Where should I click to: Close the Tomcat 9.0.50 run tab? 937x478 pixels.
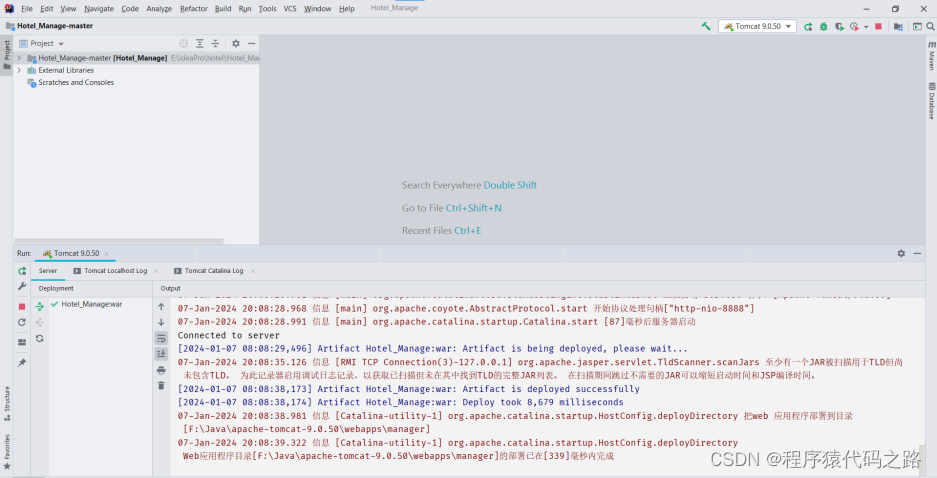pos(107,254)
